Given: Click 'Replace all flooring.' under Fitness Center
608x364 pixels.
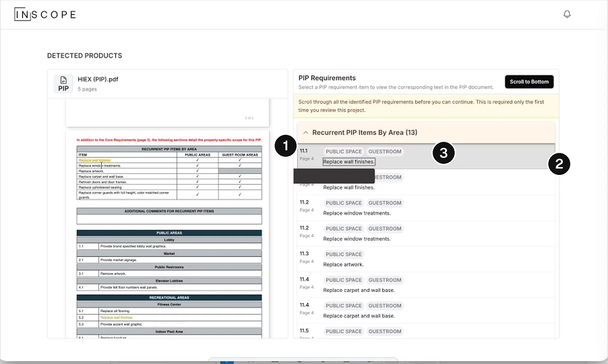Looking at the screenshot, I should click(x=115, y=311).
